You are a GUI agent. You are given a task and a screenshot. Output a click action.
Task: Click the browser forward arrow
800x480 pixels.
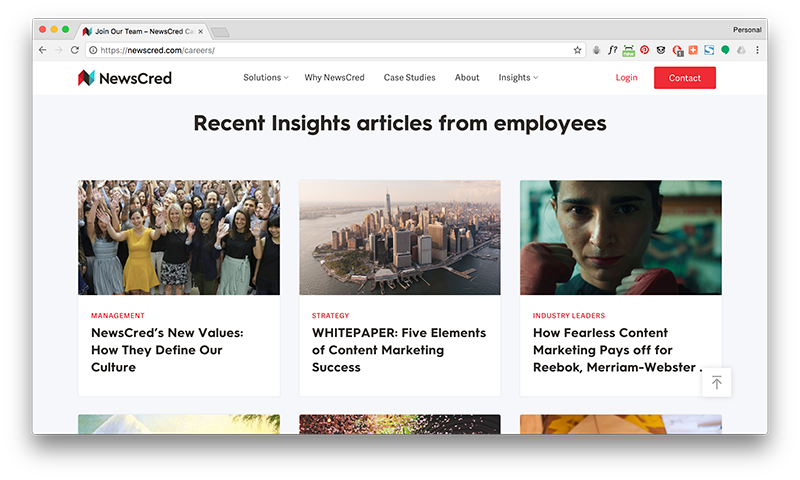[x=59, y=50]
